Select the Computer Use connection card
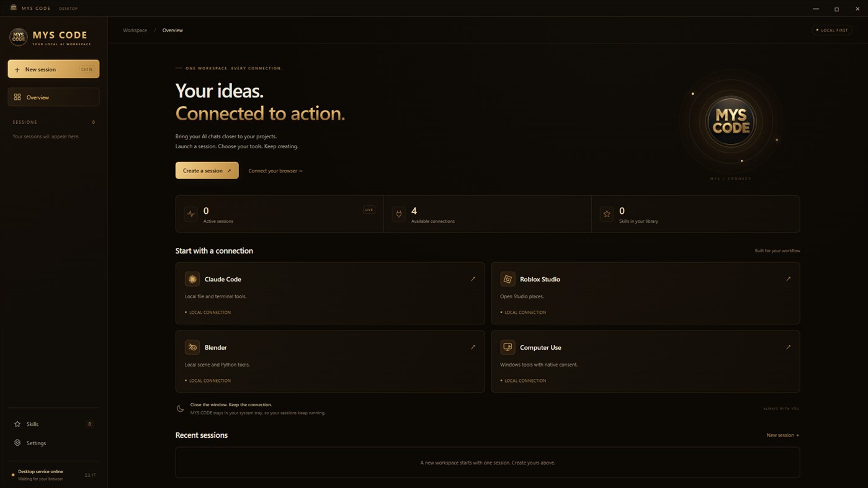The height and width of the screenshot is (488, 868). click(645, 362)
